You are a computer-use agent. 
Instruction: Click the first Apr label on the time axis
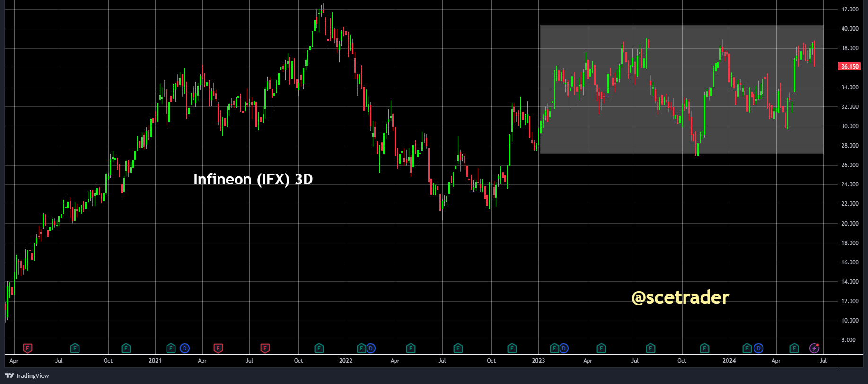point(14,361)
